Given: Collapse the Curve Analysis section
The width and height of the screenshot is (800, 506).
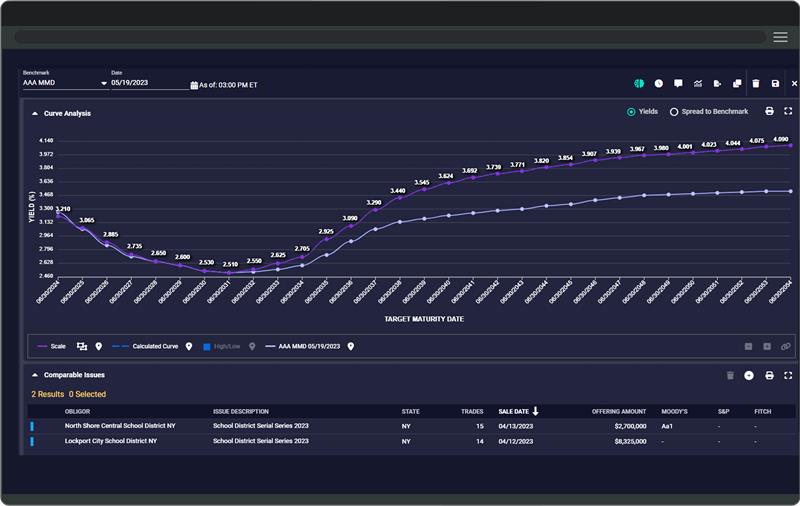Looking at the screenshot, I should [35, 113].
